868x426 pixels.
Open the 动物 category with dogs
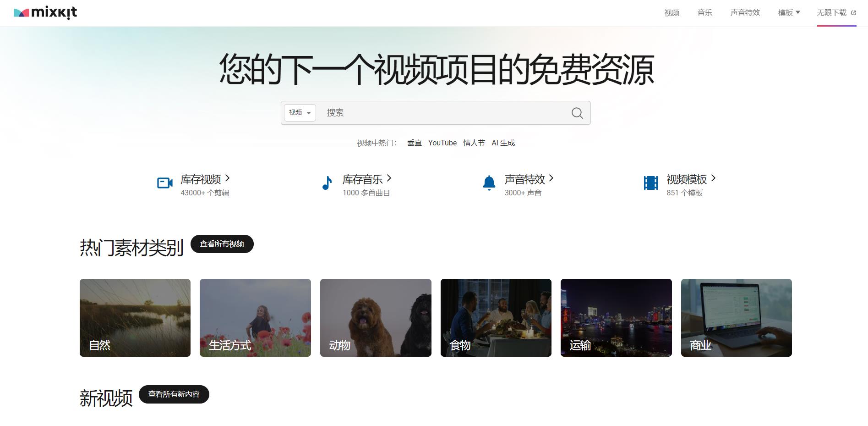point(376,318)
